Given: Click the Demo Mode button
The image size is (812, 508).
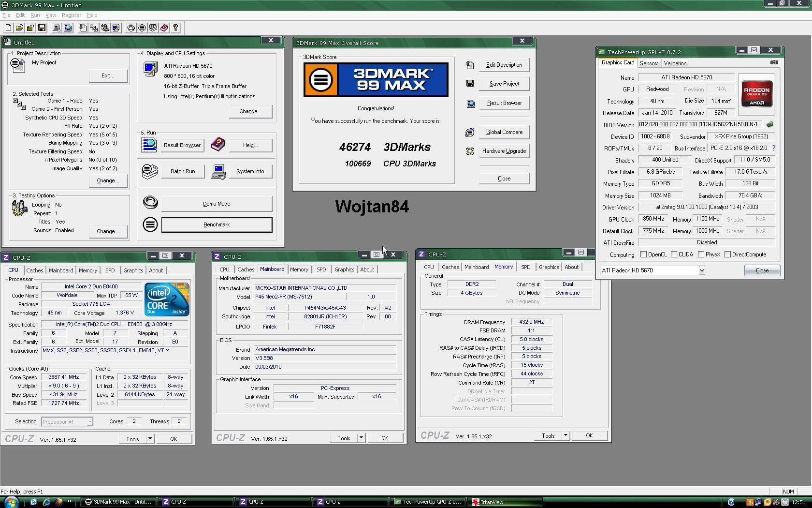Looking at the screenshot, I should pyautogui.click(x=217, y=204).
